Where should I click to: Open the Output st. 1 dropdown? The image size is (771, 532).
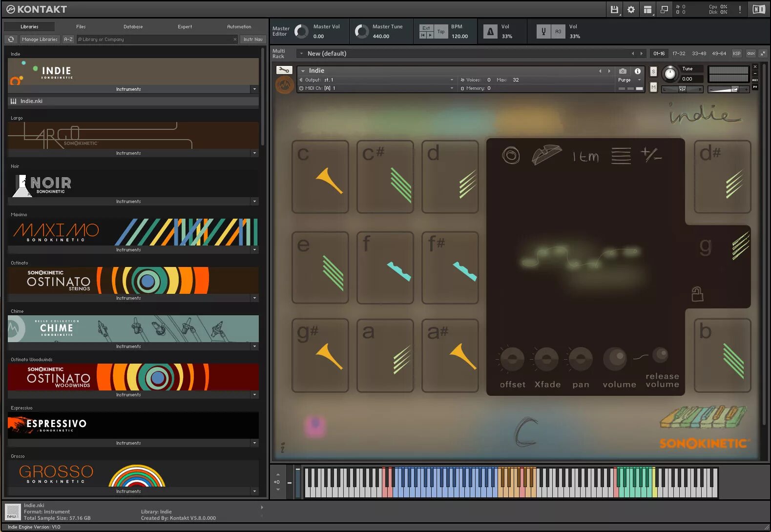coord(376,80)
